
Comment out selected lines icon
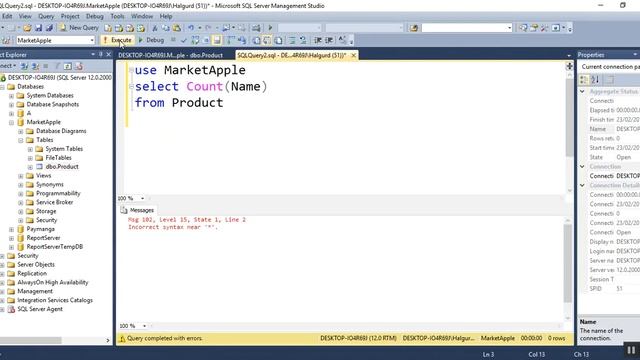(292, 40)
